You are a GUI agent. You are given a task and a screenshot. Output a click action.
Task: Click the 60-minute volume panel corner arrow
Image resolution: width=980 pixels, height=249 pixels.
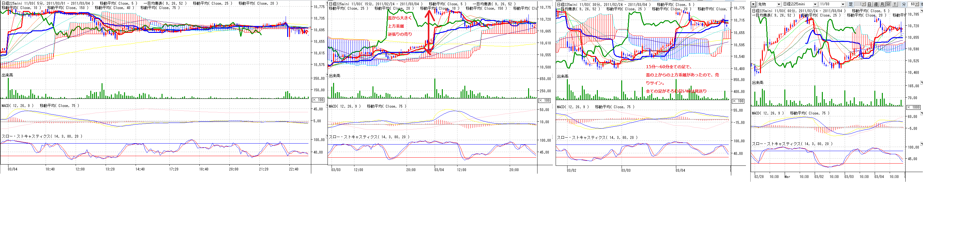pos(922,82)
